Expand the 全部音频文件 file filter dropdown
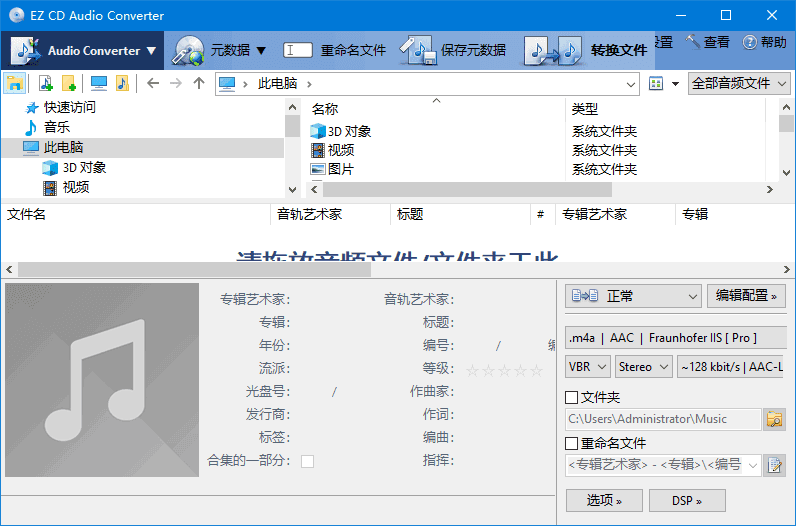The width and height of the screenshot is (796, 526). 740,83
